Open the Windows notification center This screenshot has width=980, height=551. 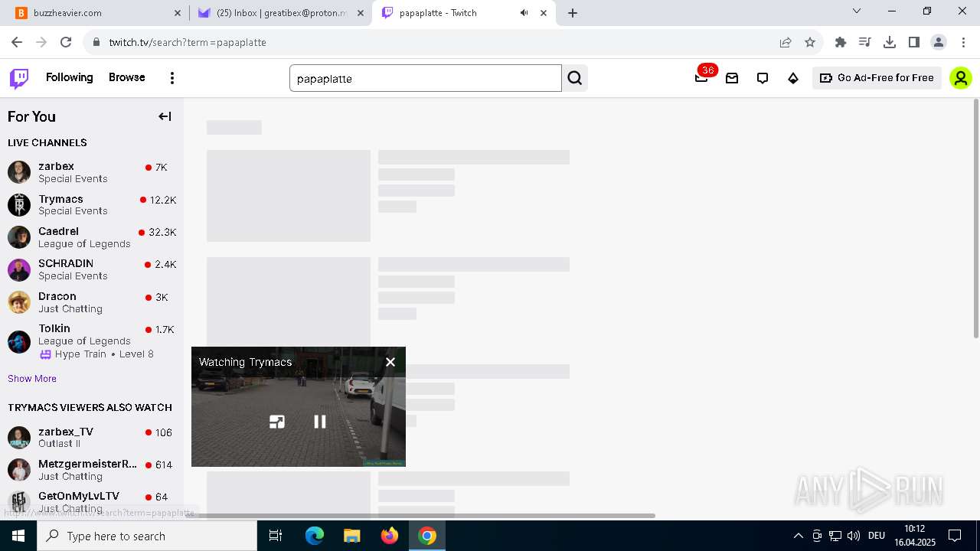955,536
